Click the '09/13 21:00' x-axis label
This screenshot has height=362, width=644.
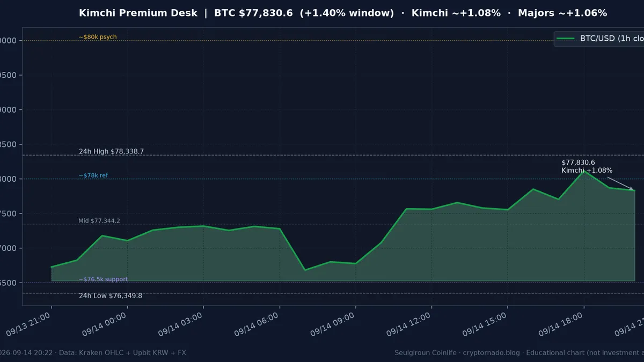coord(29,325)
